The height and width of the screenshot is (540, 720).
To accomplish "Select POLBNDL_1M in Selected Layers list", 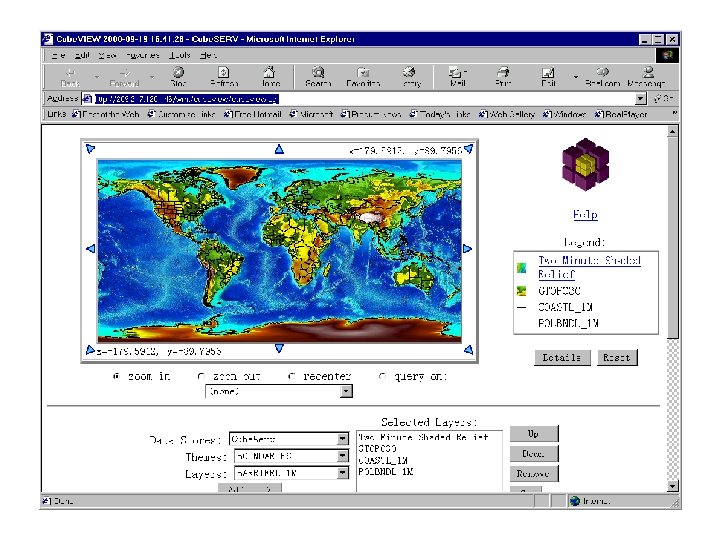I will tap(386, 472).
